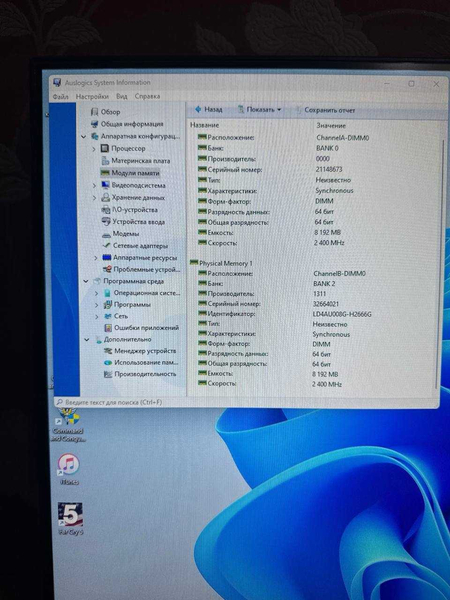Open the Аппаратные ресурсы icon
Screen dimensions: 450x600
[x=107, y=258]
